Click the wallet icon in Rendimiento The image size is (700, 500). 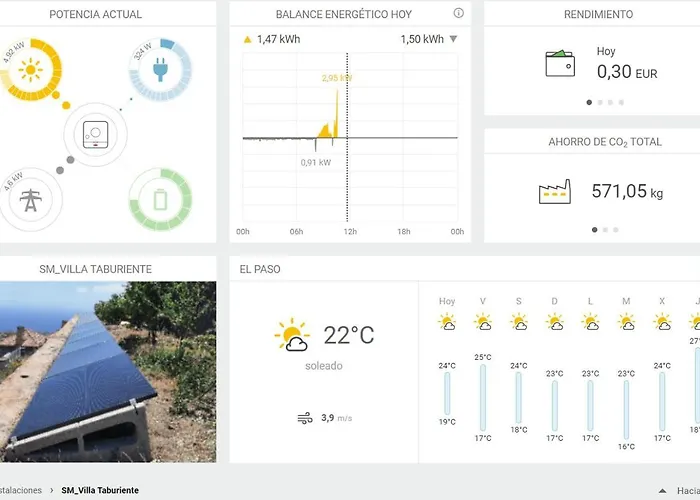(x=560, y=63)
